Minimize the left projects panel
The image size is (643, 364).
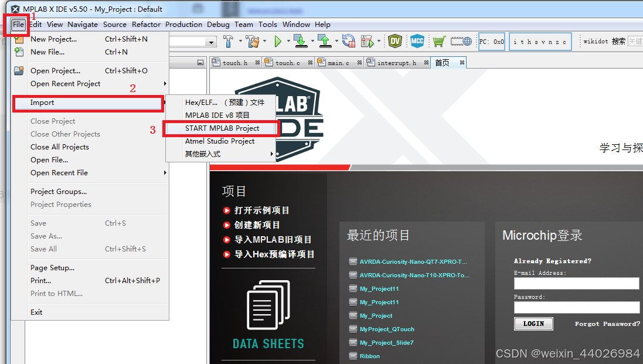200,63
